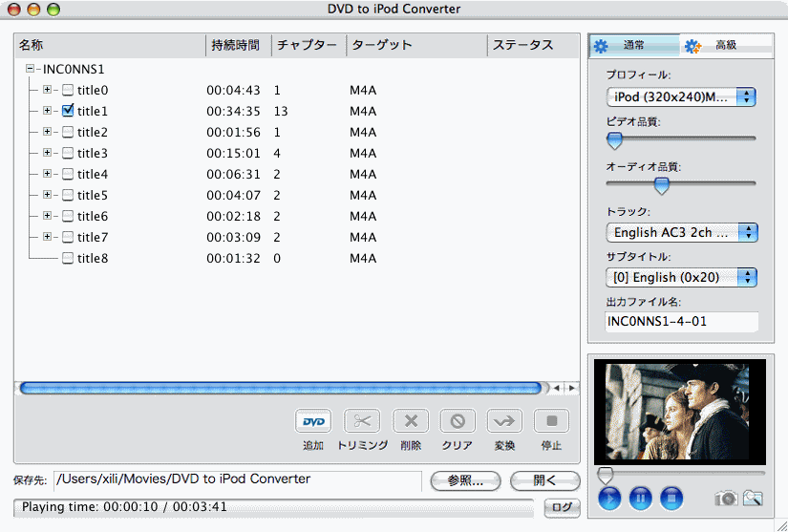Click the ターゲット column header
788x532 pixels.
417,45
